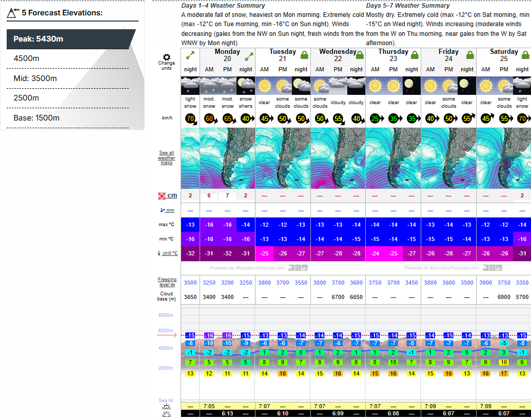Viewport: 531px width, 420px height.
Task: Select the Mid: 3500m elevation tab
Action: [68, 78]
